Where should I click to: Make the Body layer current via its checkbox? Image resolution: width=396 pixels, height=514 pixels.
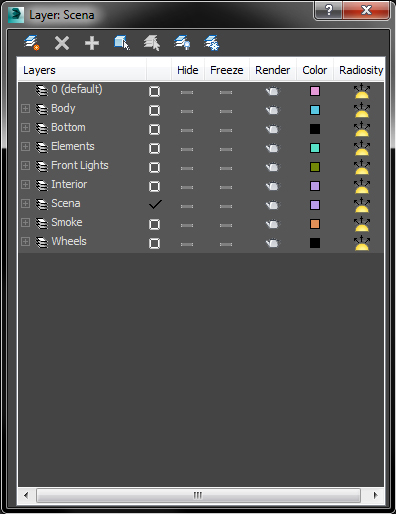[x=154, y=110]
